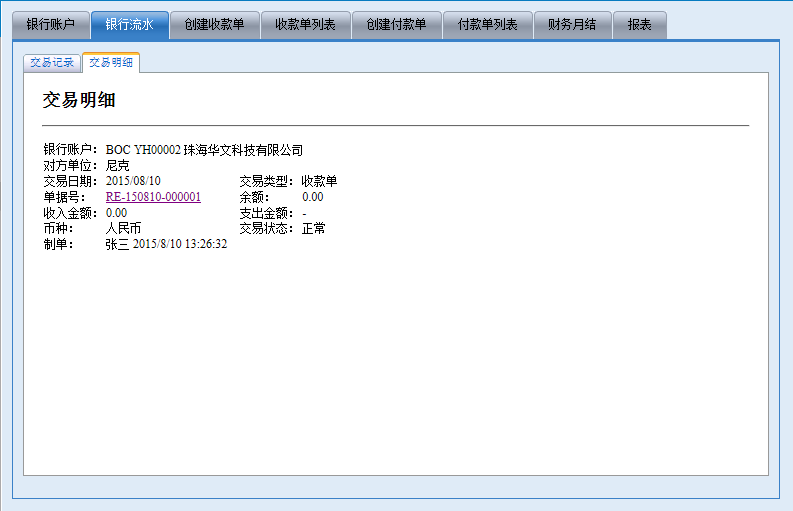The height and width of the screenshot is (511, 793).
Task: Open the 付款单列表 tab
Action: coord(488,25)
